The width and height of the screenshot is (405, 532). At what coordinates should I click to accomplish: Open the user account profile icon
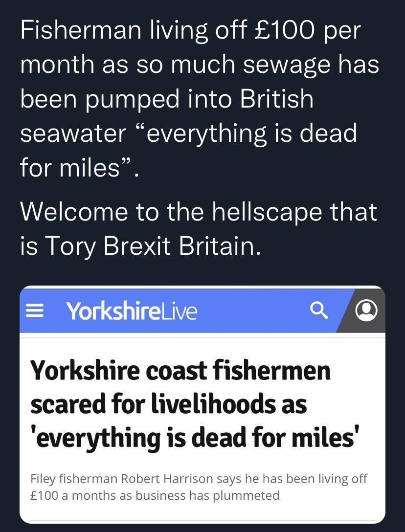tap(366, 310)
